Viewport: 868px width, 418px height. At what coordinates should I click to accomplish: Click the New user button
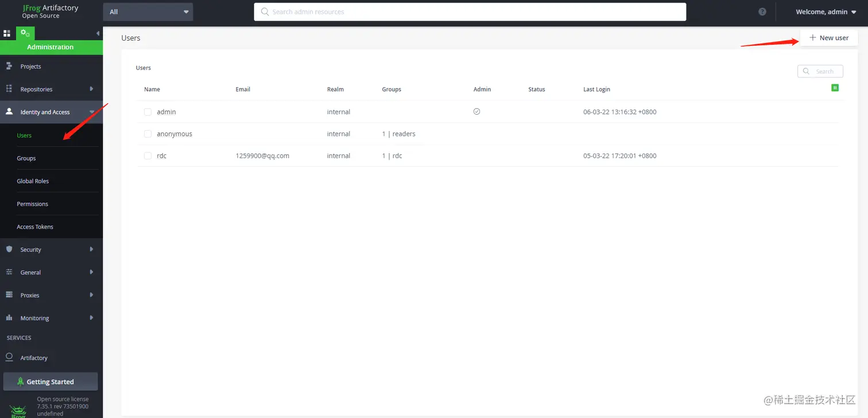pyautogui.click(x=828, y=38)
